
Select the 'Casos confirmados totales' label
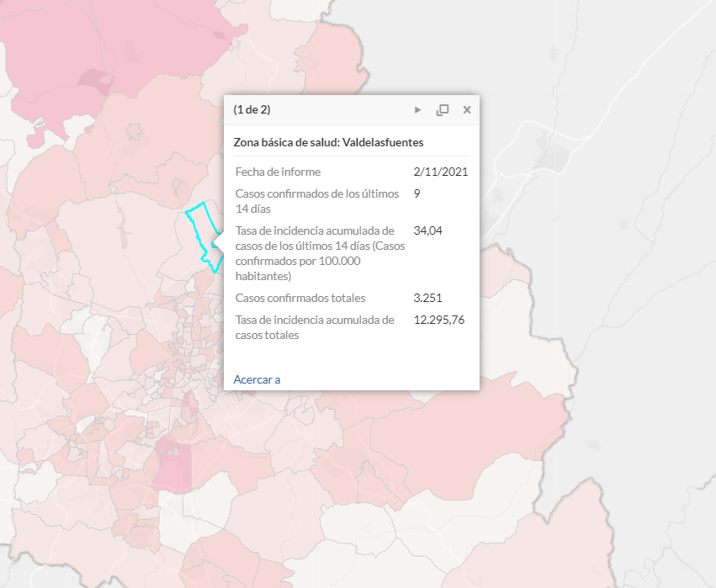click(300, 298)
